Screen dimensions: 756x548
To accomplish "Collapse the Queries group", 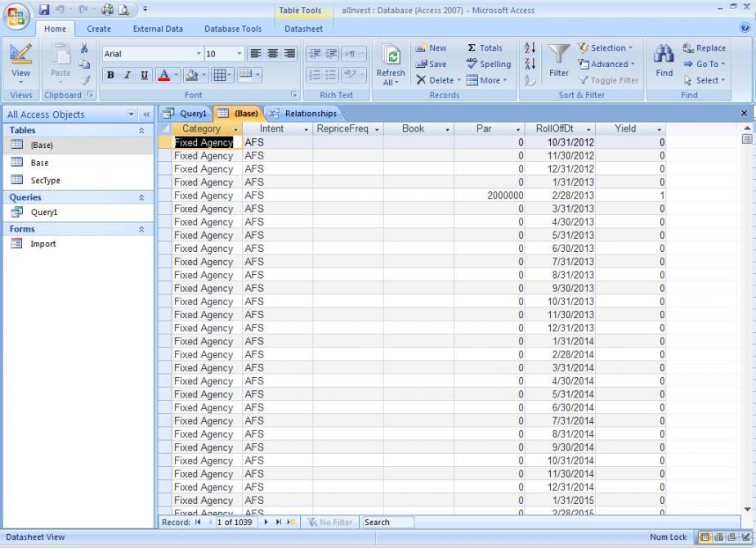I will point(141,197).
